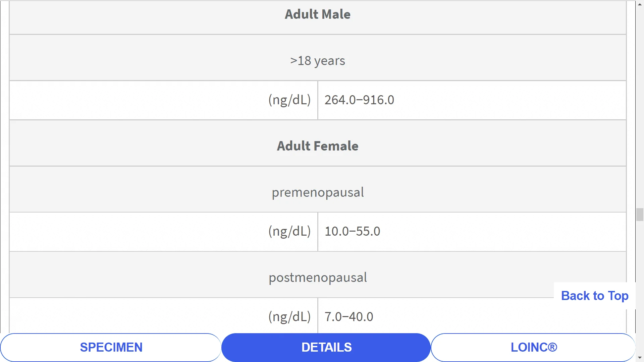The height and width of the screenshot is (362, 644).
Task: Select the 10.0–55.0 range value
Action: pyautogui.click(x=352, y=231)
